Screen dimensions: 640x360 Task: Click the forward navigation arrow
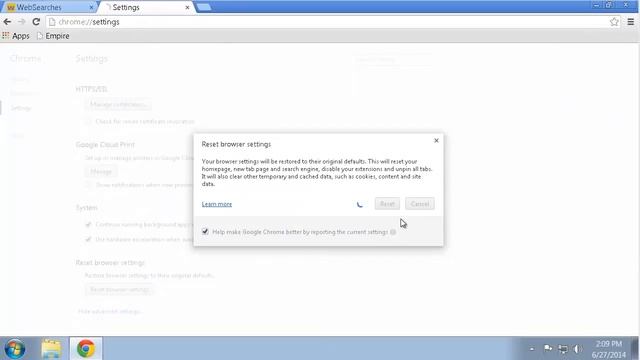click(22, 22)
